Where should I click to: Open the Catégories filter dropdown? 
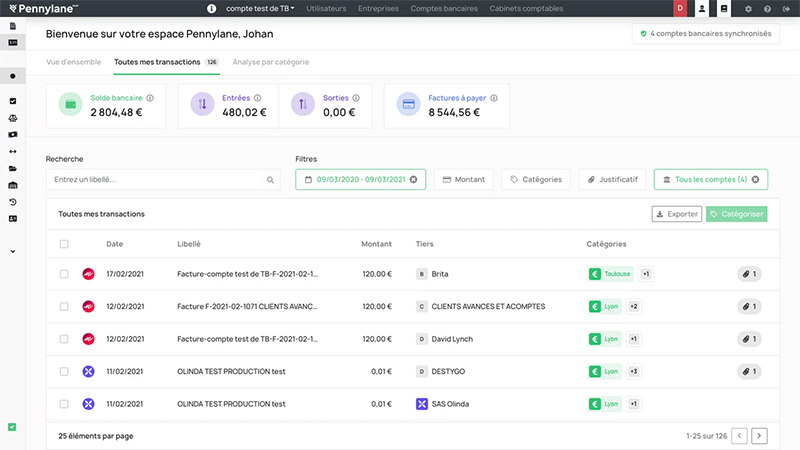tap(535, 180)
